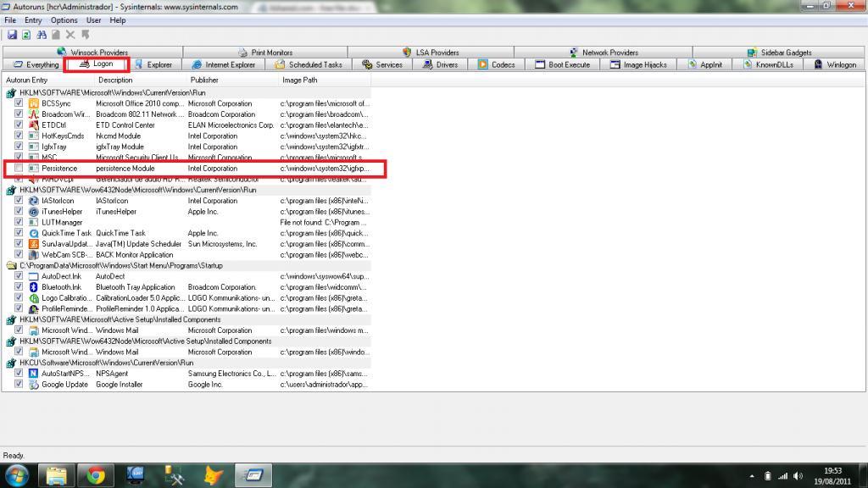Select the ProgramData Startup folder row
This screenshot has height=488, width=868.
(187, 265)
